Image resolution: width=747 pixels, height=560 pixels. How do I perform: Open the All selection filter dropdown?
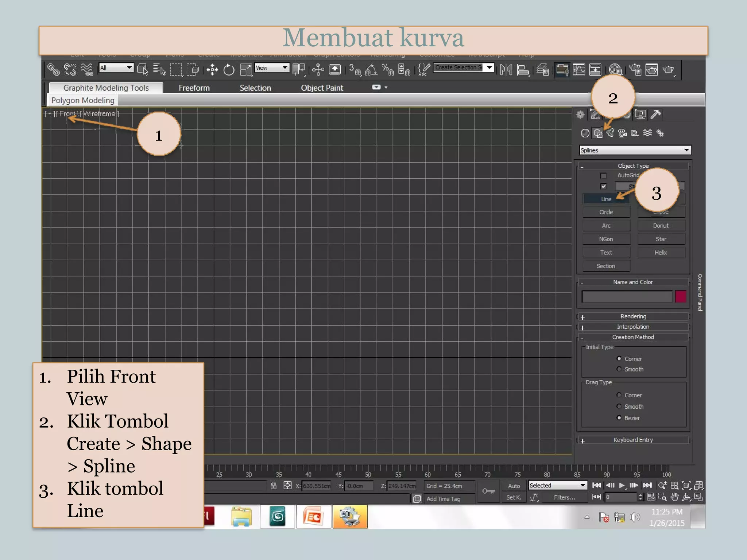[x=116, y=68]
